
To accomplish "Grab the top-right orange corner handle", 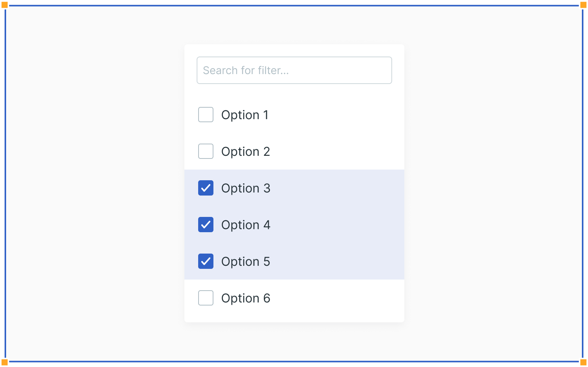I will click(583, 5).
